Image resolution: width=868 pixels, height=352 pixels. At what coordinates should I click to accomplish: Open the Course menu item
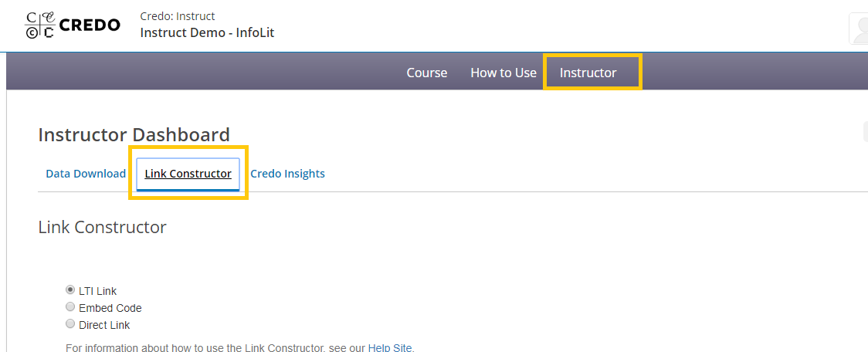click(427, 73)
